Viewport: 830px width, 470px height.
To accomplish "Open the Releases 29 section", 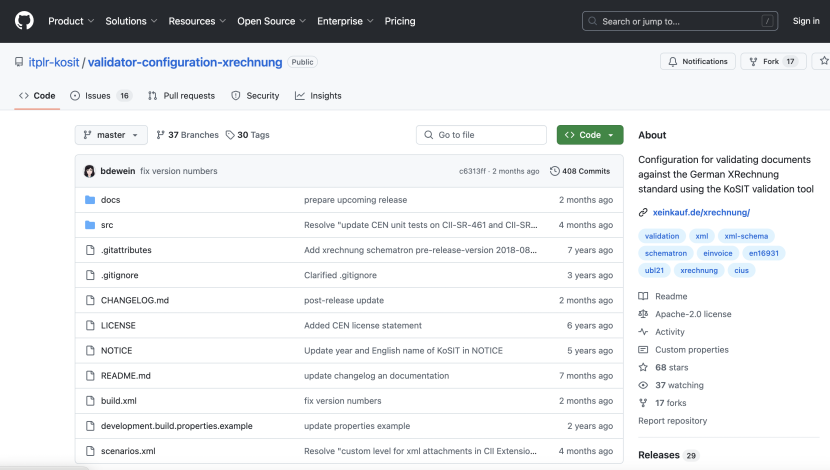I will pyautogui.click(x=669, y=455).
